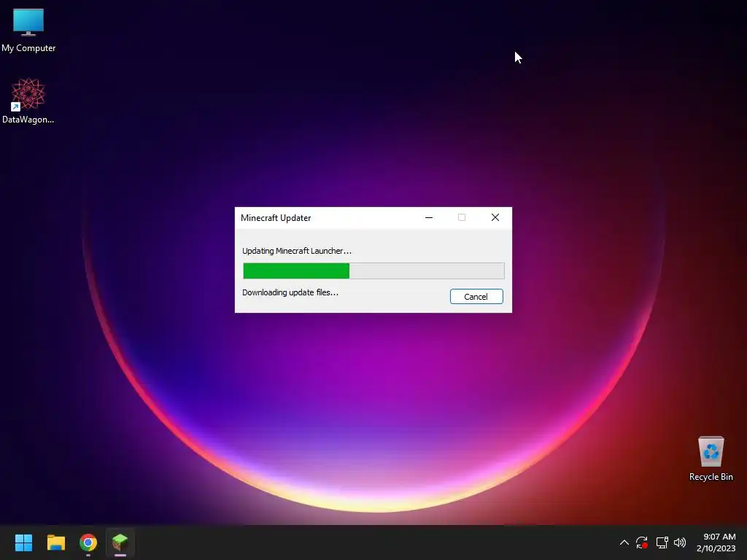Click the 'Downloading update files...' status text
The image size is (747, 560).
(x=290, y=292)
